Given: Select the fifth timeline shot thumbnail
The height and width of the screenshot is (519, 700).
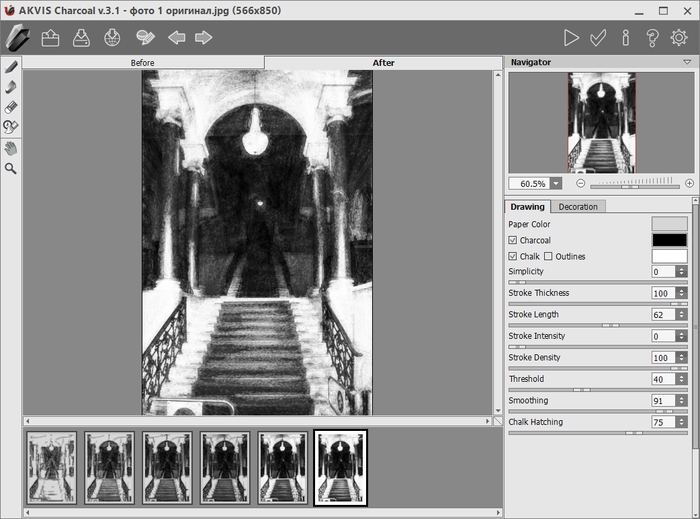Looking at the screenshot, I should click(x=283, y=468).
